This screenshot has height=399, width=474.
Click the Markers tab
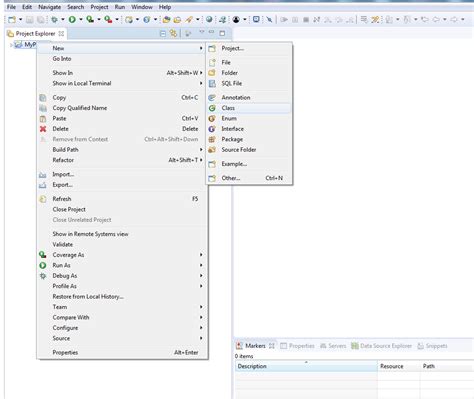point(255,346)
